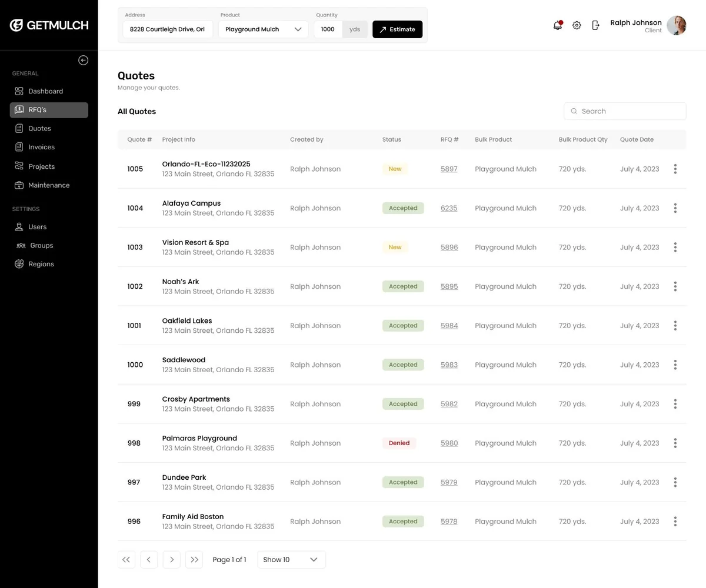
Task: Click the Quote # column header
Action: point(139,139)
